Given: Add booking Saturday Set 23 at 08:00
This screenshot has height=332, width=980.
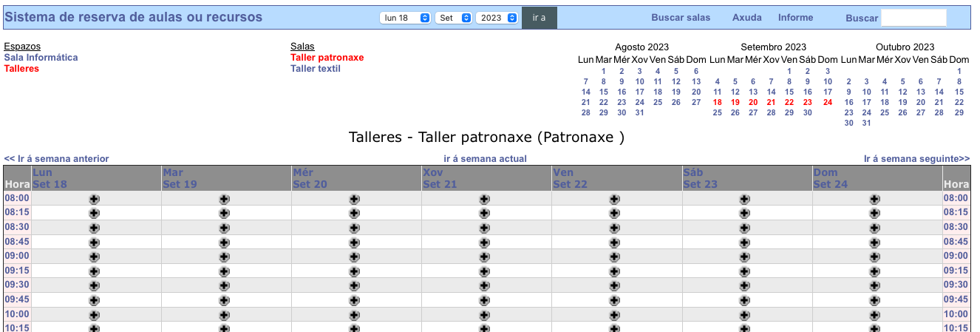Looking at the screenshot, I should 745,199.
